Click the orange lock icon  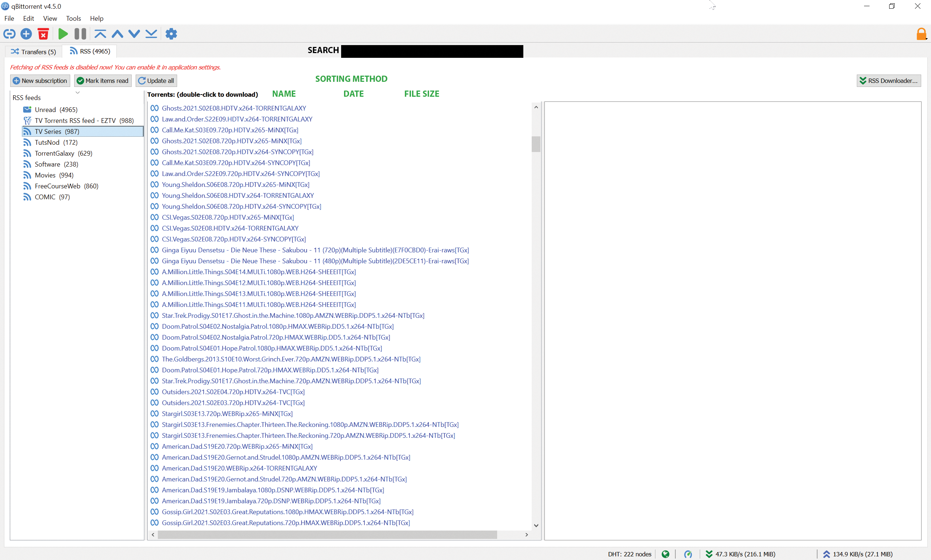pyautogui.click(x=921, y=34)
